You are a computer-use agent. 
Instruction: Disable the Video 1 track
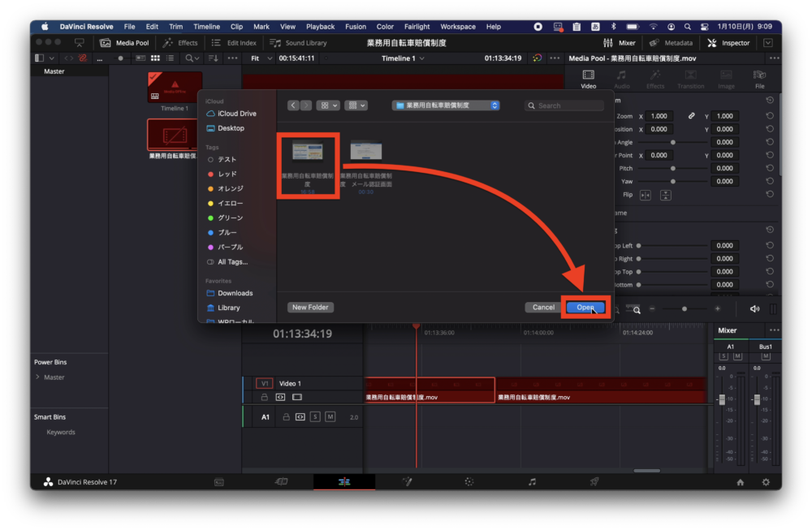296,398
